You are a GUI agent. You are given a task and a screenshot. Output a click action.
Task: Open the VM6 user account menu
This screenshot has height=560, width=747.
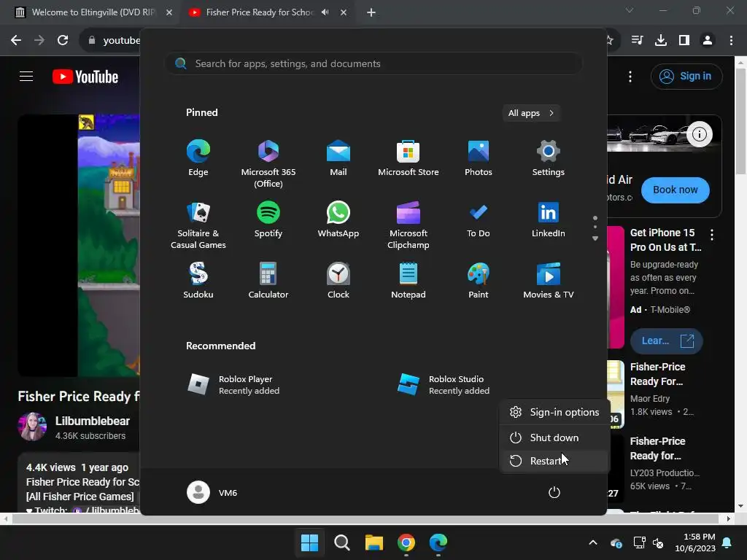click(212, 492)
